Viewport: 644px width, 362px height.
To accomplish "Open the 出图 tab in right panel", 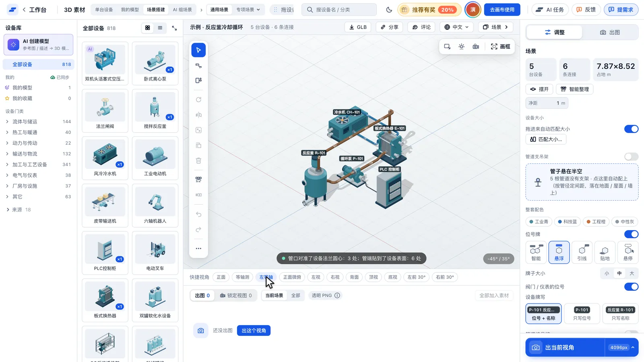I will tap(610, 32).
